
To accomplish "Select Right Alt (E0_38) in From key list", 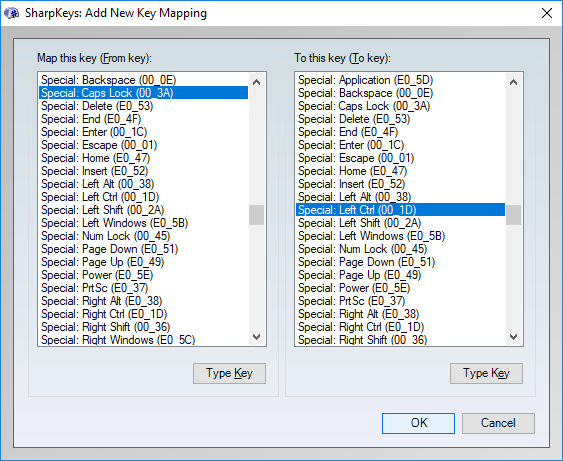I will pos(143,301).
